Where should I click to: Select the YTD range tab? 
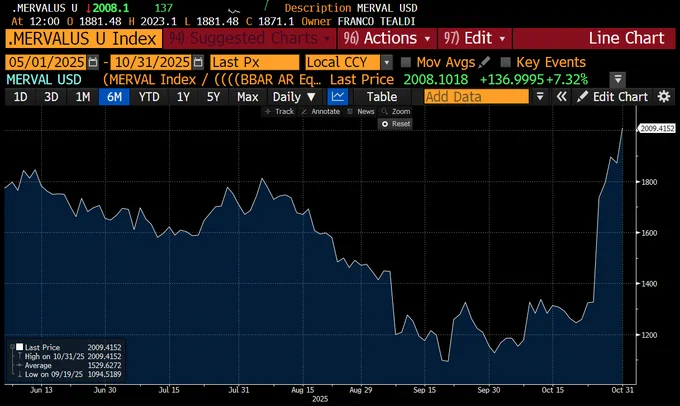click(149, 96)
